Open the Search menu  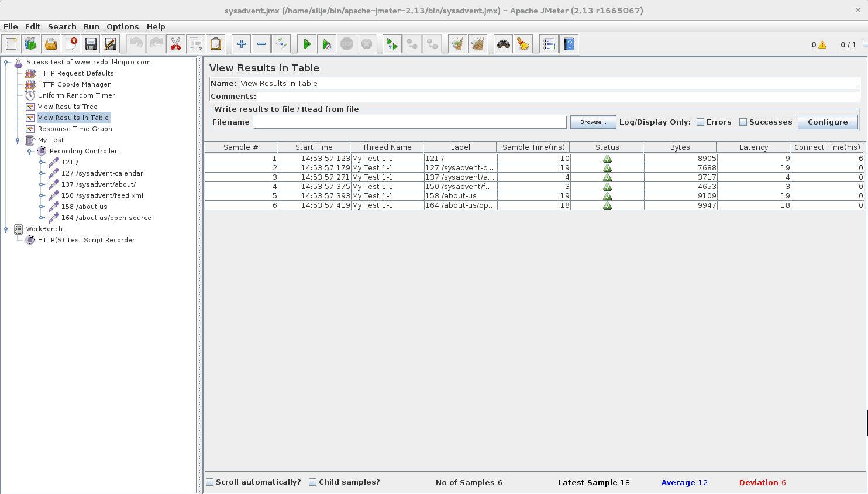click(x=62, y=27)
